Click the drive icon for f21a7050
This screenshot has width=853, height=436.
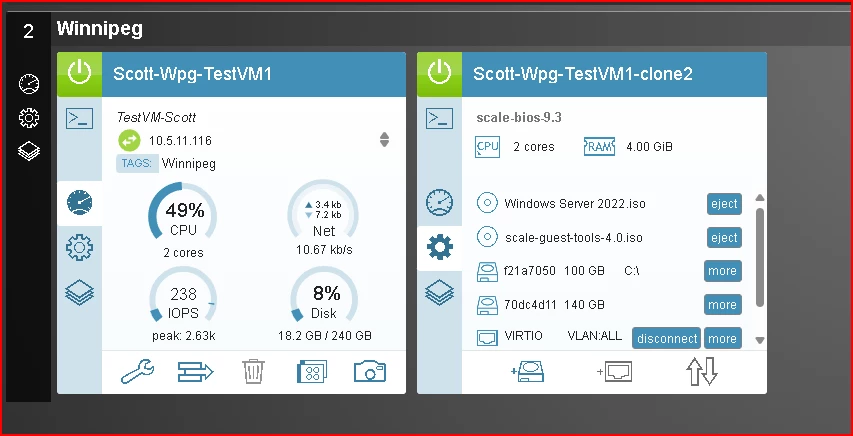tap(487, 271)
